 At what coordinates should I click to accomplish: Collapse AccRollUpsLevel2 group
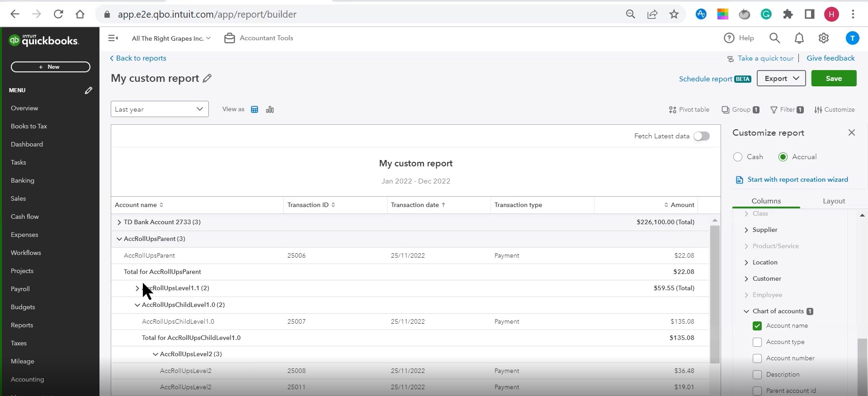155,354
